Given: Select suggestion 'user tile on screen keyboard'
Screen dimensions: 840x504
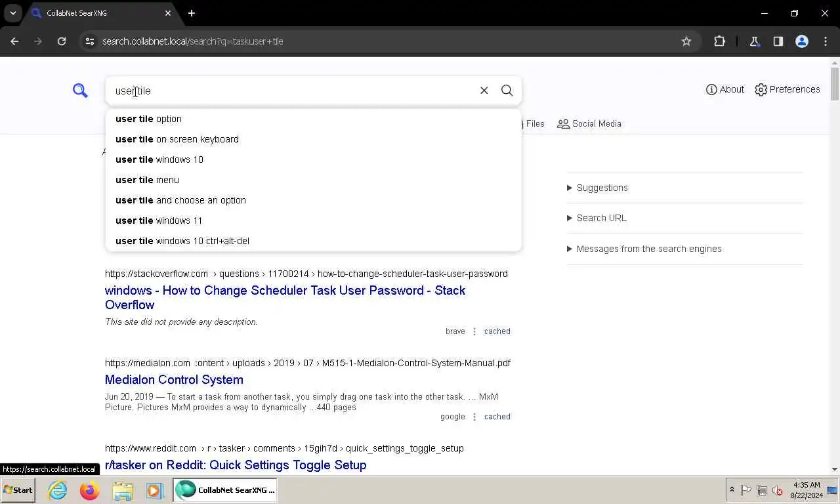Looking at the screenshot, I should [314, 139].
